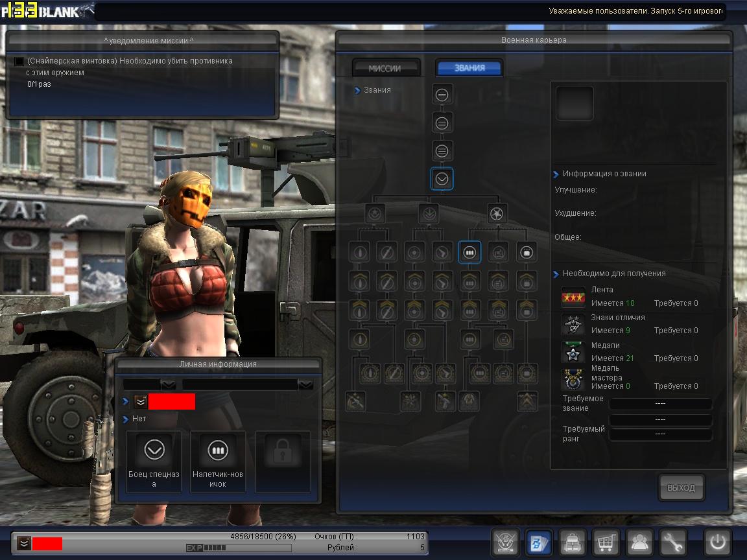Select the highlighted three-bars rank node in tree

click(x=469, y=252)
